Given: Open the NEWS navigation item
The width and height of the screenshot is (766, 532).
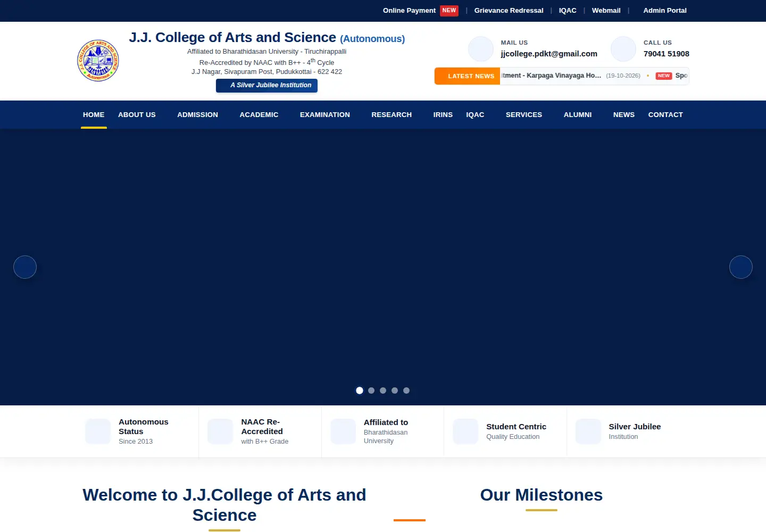Looking at the screenshot, I should pyautogui.click(x=624, y=115).
